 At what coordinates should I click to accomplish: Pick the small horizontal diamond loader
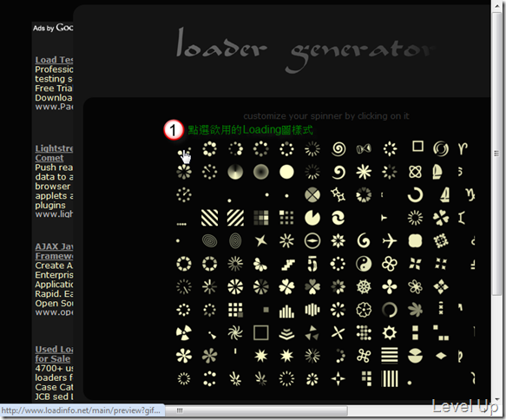(x=441, y=356)
